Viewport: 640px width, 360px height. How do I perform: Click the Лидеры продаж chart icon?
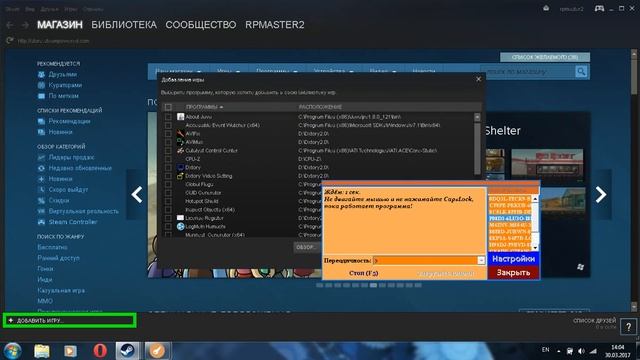(x=41, y=157)
